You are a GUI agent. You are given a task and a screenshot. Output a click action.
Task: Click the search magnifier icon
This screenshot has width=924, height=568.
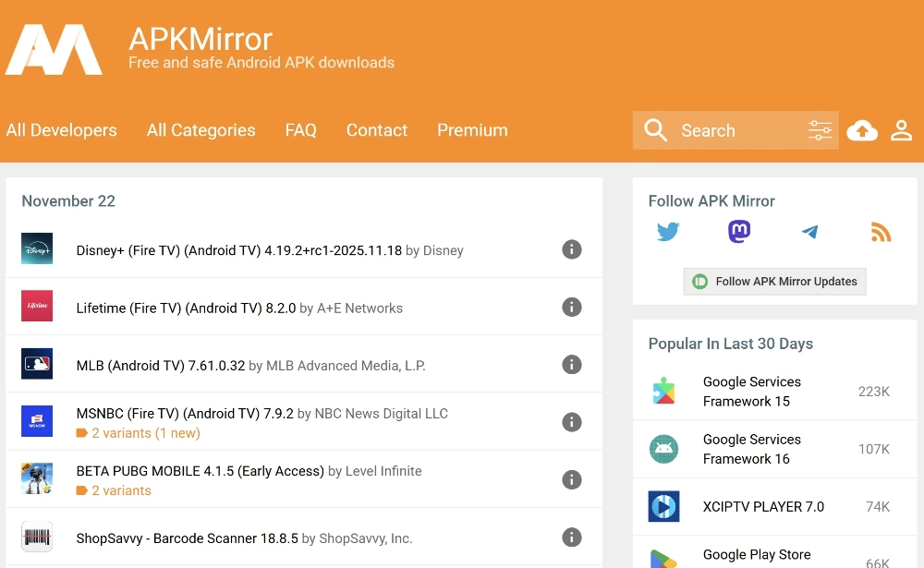(656, 131)
